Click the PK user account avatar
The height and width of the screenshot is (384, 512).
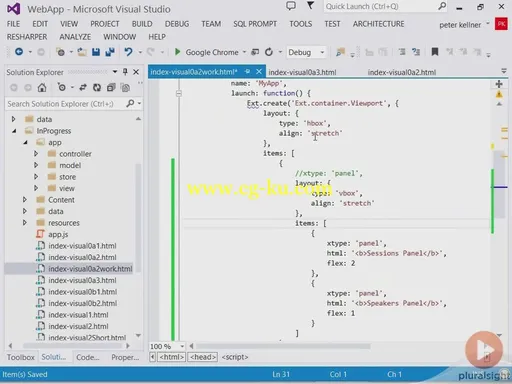point(501,24)
